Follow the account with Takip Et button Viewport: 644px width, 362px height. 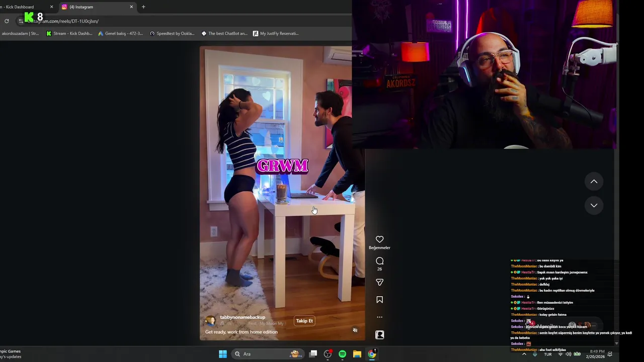[x=304, y=321]
